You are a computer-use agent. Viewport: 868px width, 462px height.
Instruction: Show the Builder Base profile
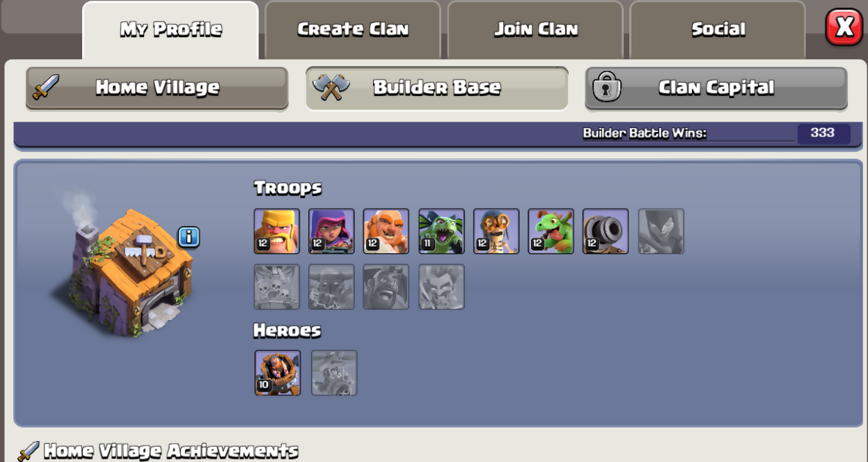[437, 88]
